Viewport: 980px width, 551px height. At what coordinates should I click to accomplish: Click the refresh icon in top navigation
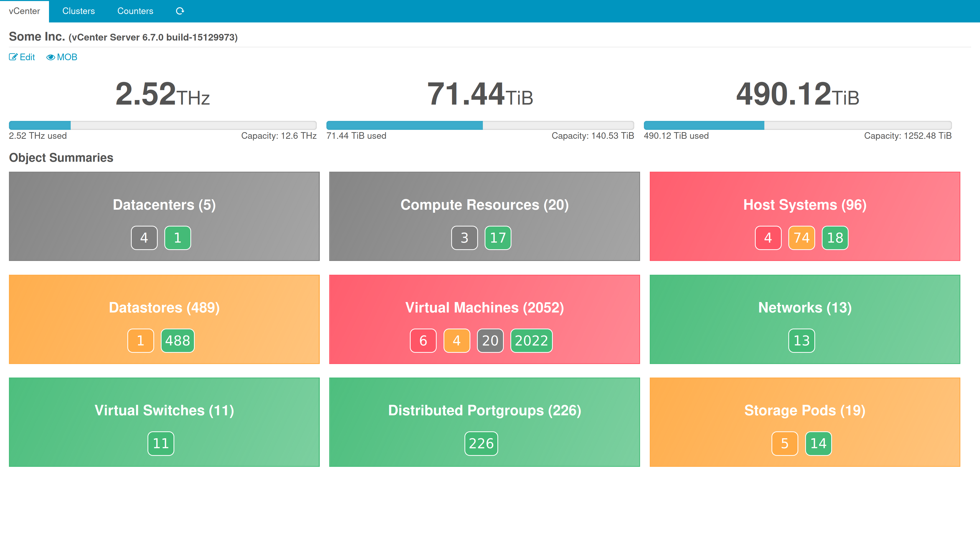tap(180, 11)
